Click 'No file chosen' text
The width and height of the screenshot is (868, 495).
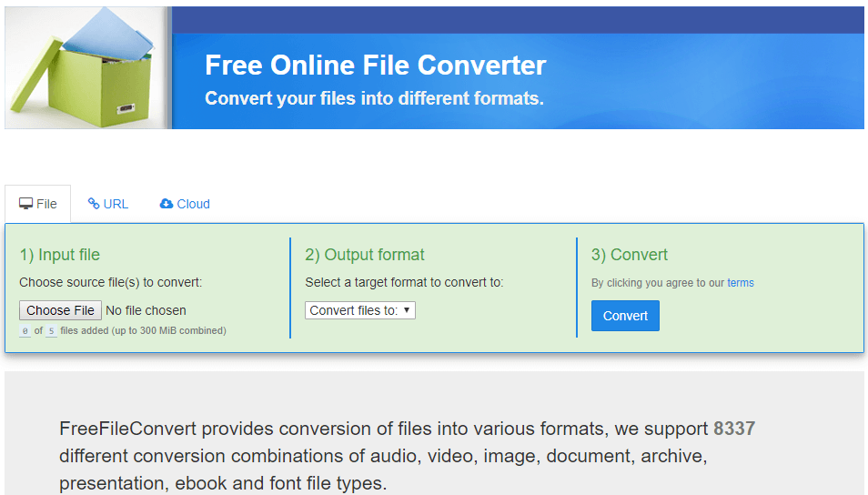[x=146, y=310]
